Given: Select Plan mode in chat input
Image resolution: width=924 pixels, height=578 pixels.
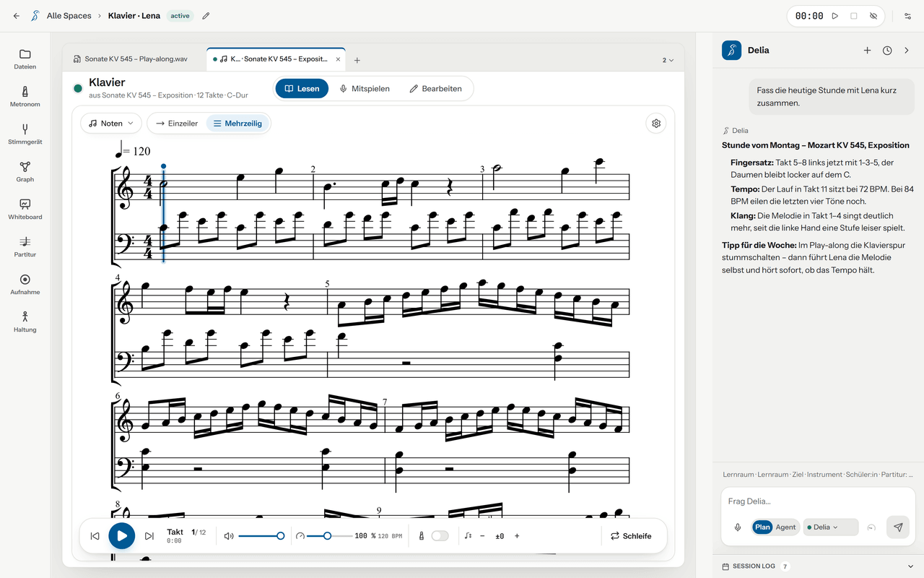Looking at the screenshot, I should tap(762, 527).
